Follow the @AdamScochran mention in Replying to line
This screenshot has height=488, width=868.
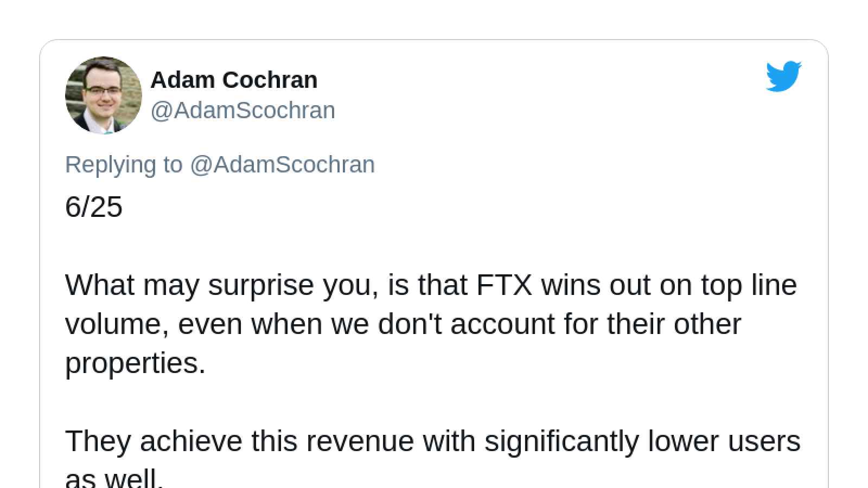coord(282,164)
